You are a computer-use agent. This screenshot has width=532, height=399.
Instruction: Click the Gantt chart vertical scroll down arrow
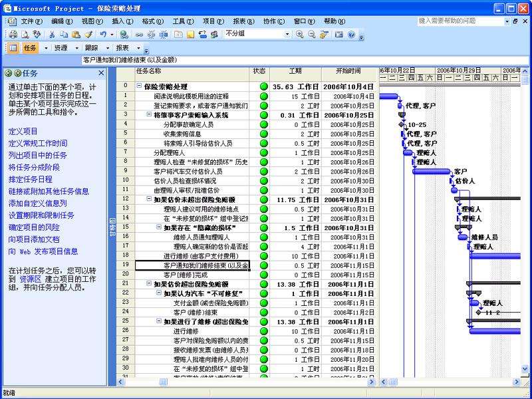tap(525, 369)
